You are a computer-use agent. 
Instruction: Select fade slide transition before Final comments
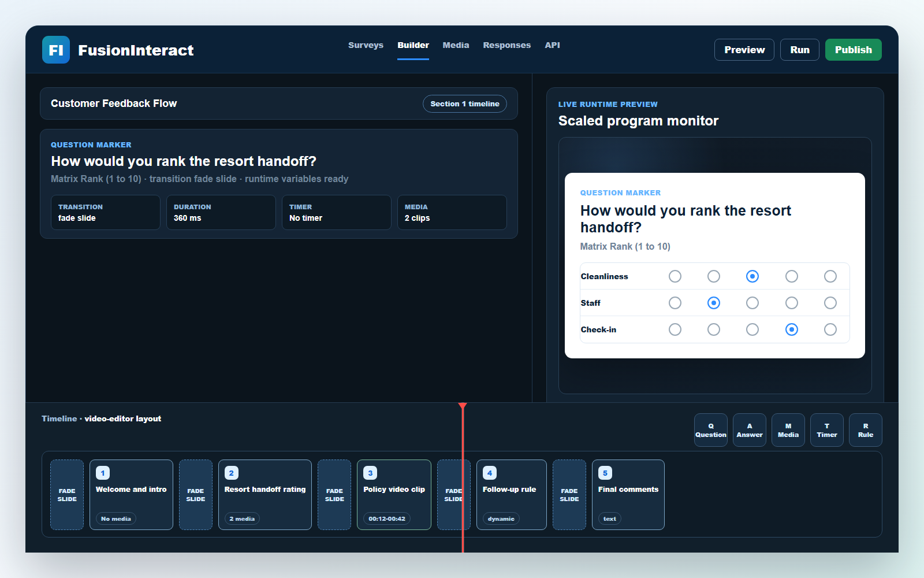569,495
